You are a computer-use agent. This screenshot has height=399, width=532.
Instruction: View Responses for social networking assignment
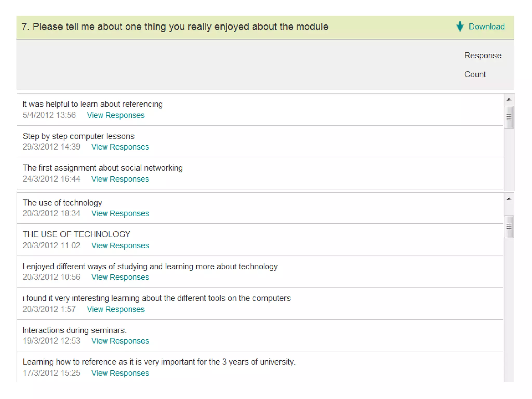coord(120,179)
